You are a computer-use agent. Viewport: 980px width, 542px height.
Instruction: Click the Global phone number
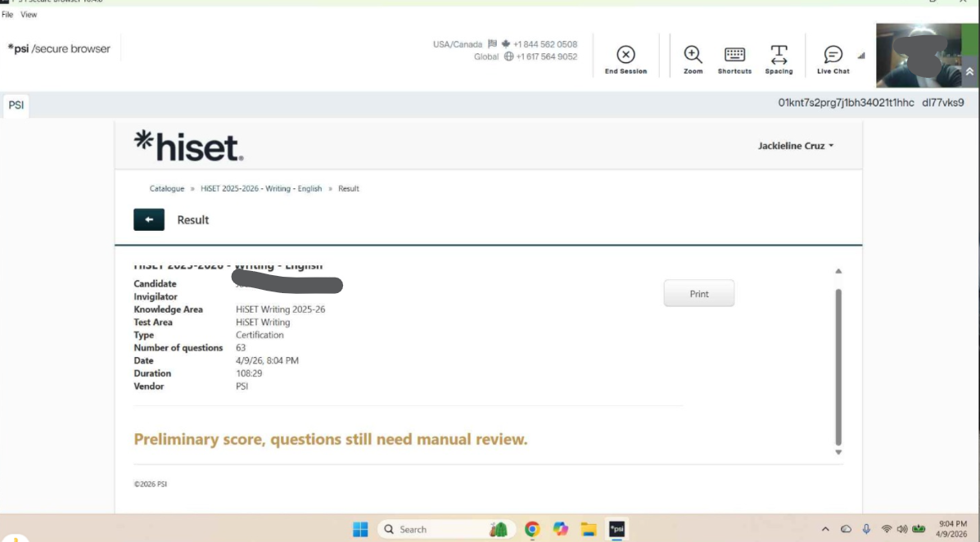pyautogui.click(x=547, y=56)
